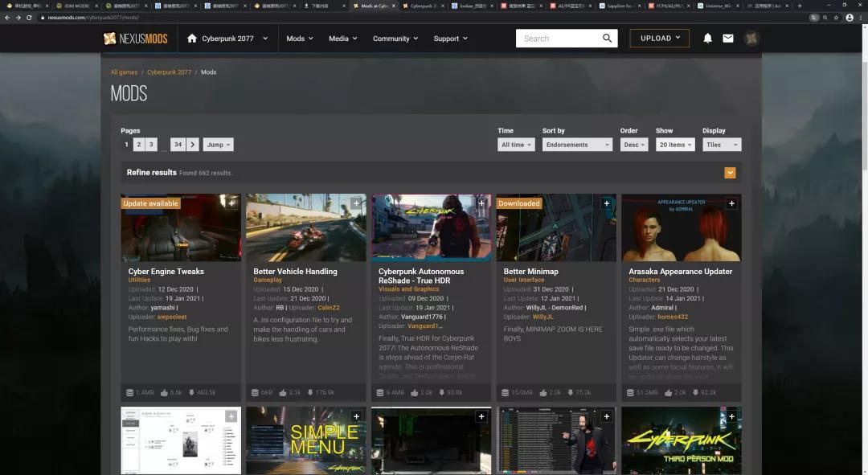Click endorsements thumb on Arasaka Appearance Updater
Image resolution: width=868 pixels, height=475 pixels.
(668, 392)
